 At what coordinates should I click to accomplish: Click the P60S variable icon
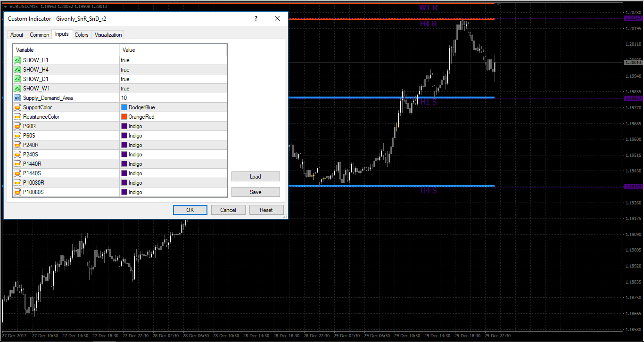(x=17, y=136)
